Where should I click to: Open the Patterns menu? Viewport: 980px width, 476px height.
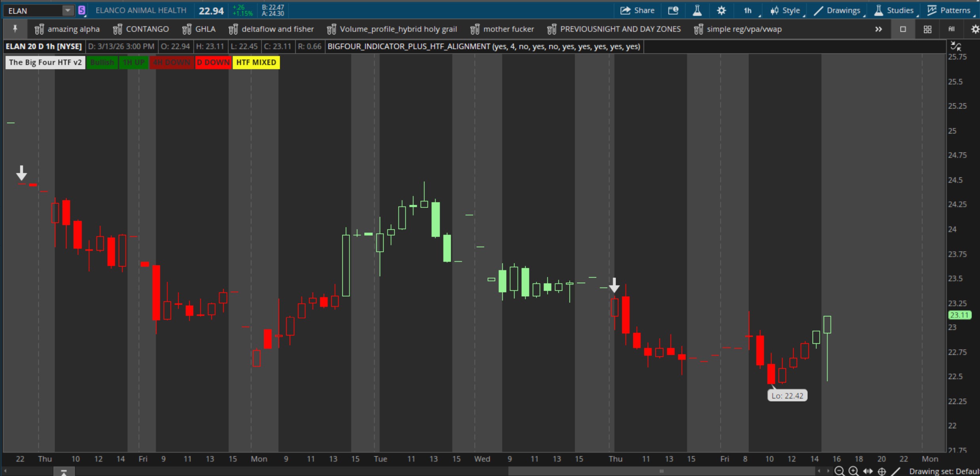[x=949, y=10]
